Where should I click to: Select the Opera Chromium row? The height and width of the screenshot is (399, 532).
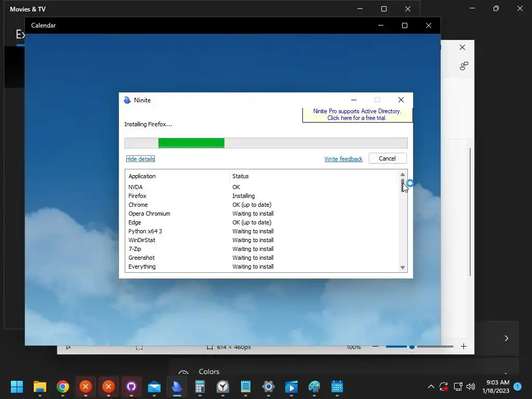pos(261,214)
